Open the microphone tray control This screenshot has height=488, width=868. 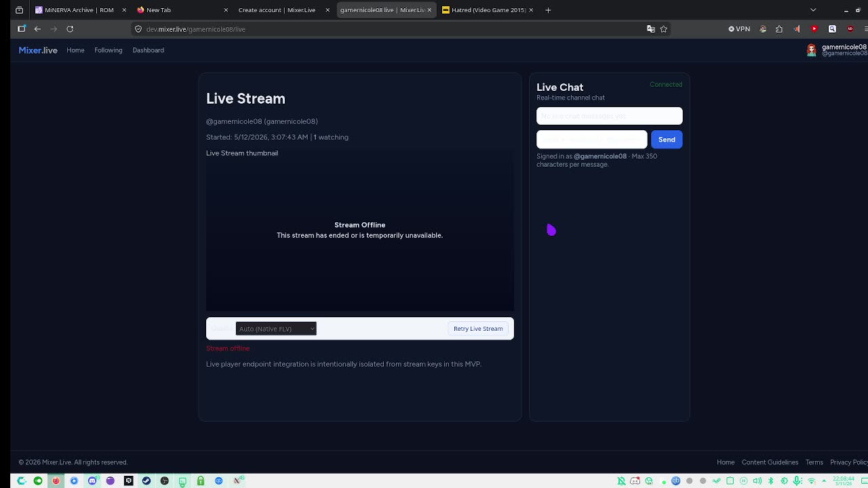coord(797,481)
